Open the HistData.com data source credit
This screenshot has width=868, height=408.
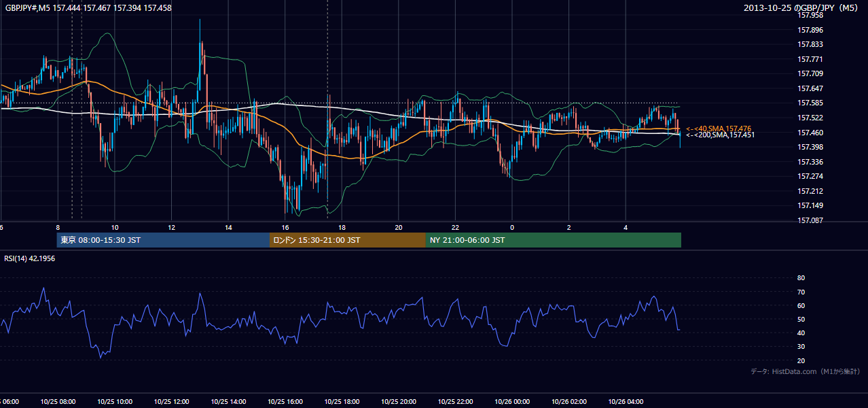click(805, 372)
